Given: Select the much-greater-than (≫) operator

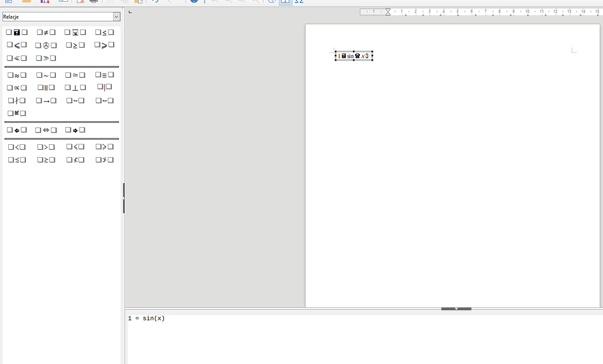Looking at the screenshot, I should point(46,58).
